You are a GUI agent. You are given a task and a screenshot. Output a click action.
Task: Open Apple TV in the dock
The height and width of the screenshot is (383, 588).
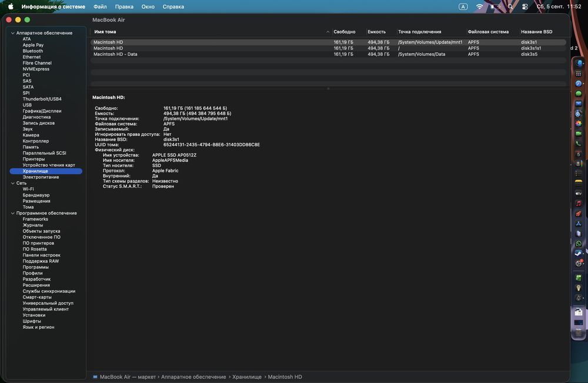(579, 194)
